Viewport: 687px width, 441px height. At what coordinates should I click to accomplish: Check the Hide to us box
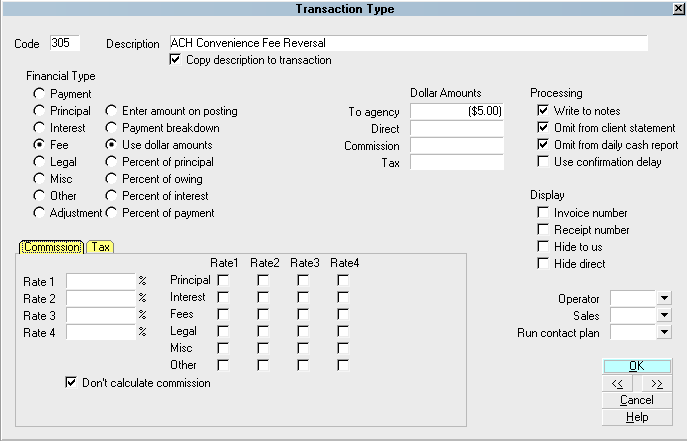point(543,247)
